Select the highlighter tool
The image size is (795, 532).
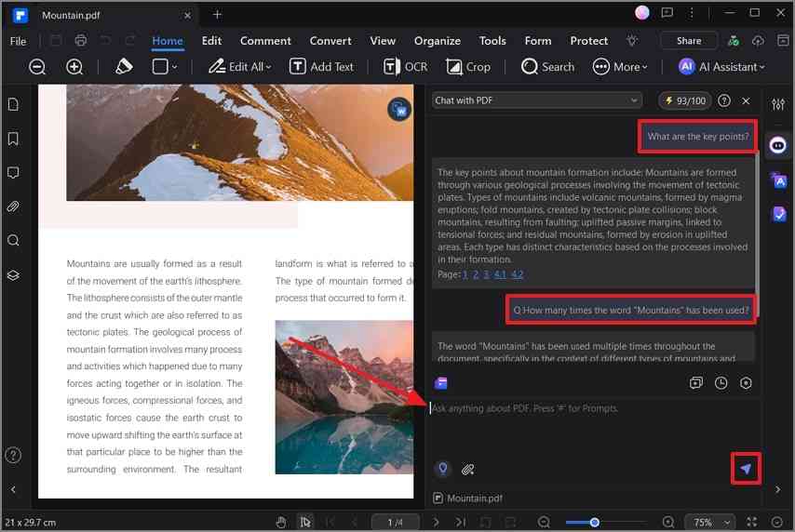pyautogui.click(x=123, y=66)
